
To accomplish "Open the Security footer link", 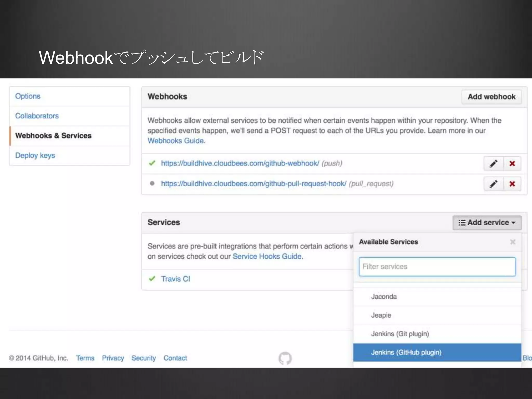I will (x=144, y=358).
